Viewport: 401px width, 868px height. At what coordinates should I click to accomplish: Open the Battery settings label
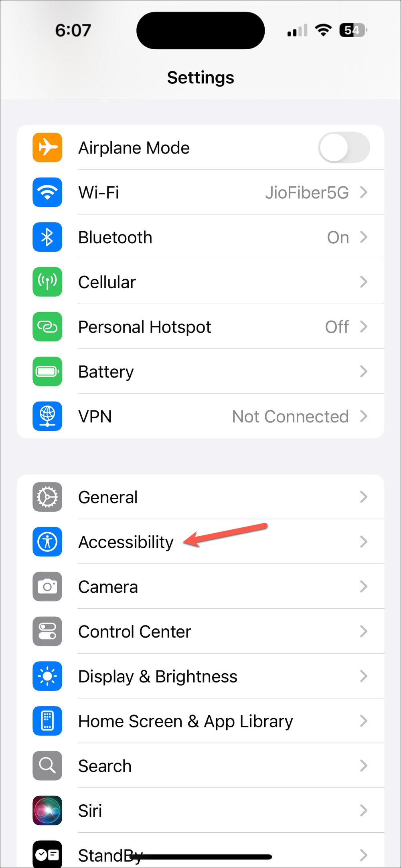[106, 372]
